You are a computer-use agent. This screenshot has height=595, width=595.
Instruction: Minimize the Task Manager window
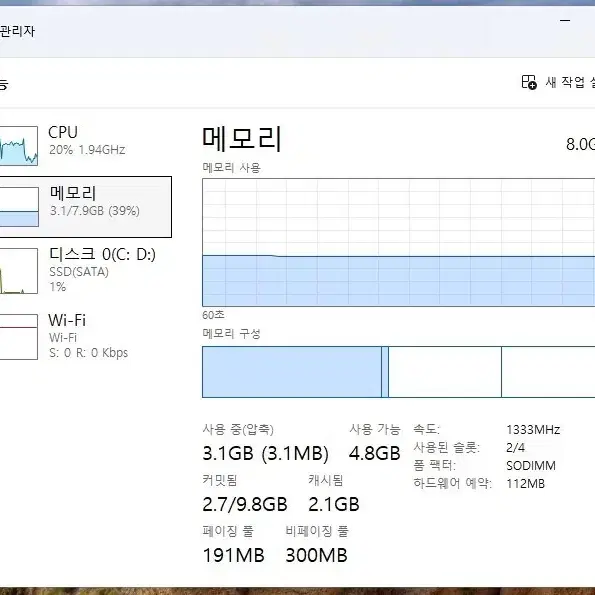pos(565,20)
